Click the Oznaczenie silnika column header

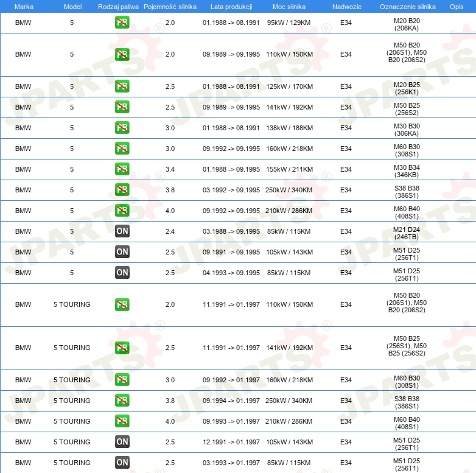click(x=407, y=6)
